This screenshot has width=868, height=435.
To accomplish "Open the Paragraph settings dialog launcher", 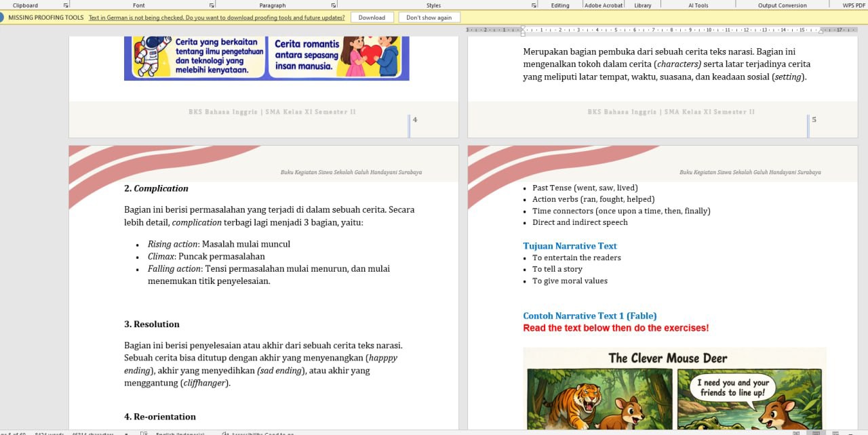I will coord(333,5).
